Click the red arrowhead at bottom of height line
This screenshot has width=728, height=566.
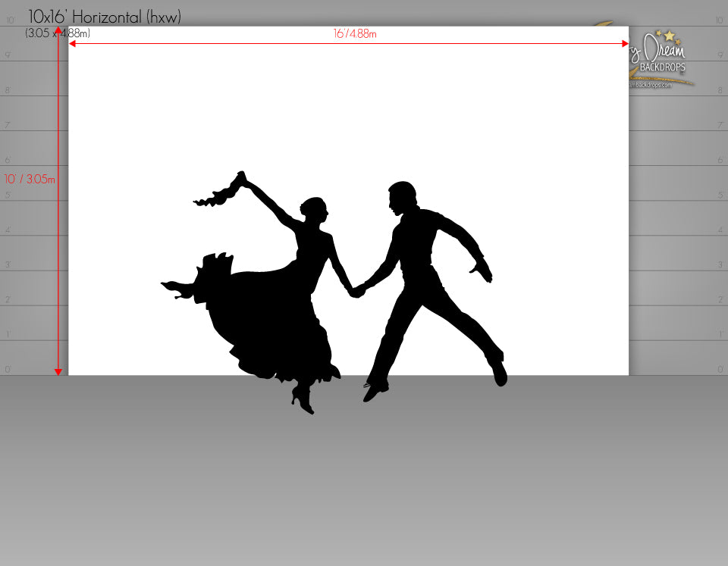[58, 371]
